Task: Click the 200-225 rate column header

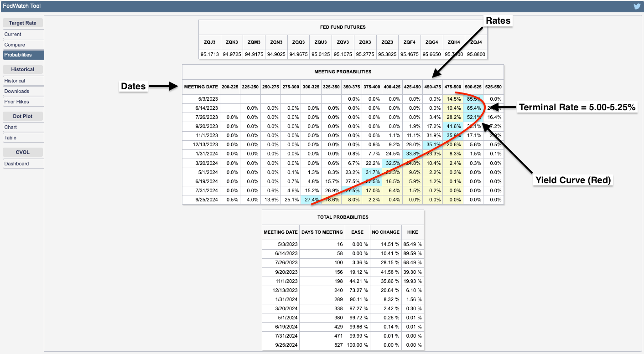Action: (230, 87)
